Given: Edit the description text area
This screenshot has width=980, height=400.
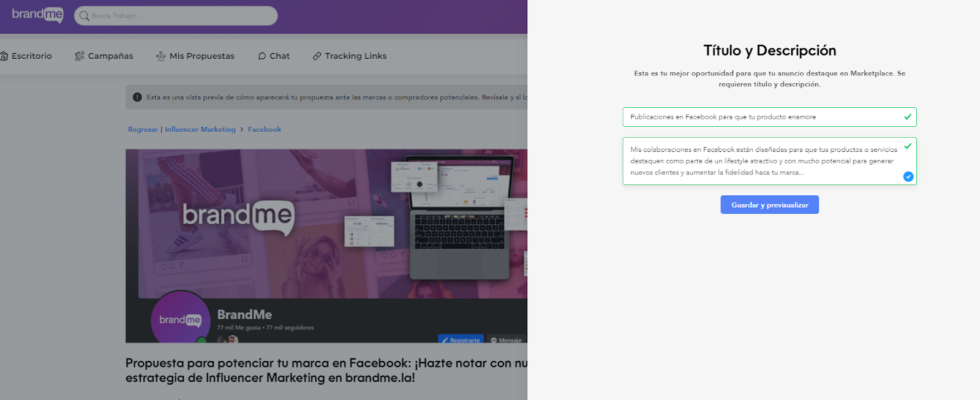Looking at the screenshot, I should coord(769,161).
